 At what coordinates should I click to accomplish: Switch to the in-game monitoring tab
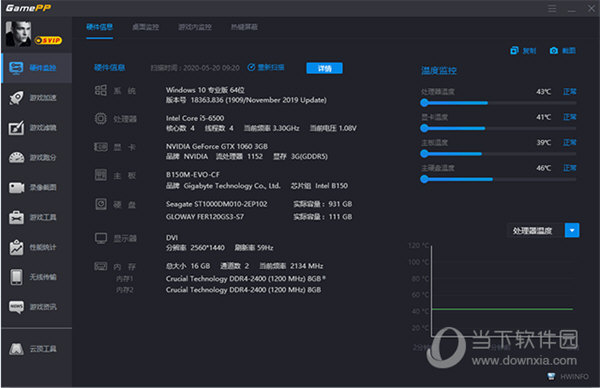pyautogui.click(x=195, y=27)
